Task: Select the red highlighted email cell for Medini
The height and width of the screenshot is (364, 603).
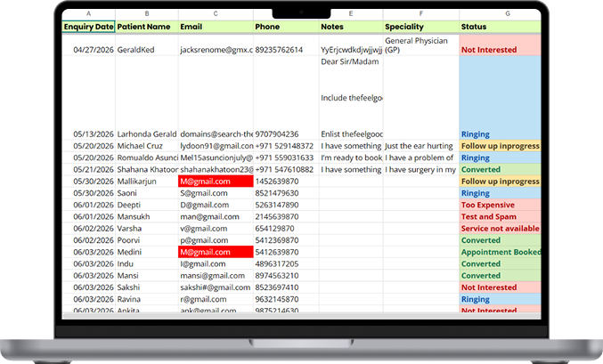Action: tap(216, 252)
